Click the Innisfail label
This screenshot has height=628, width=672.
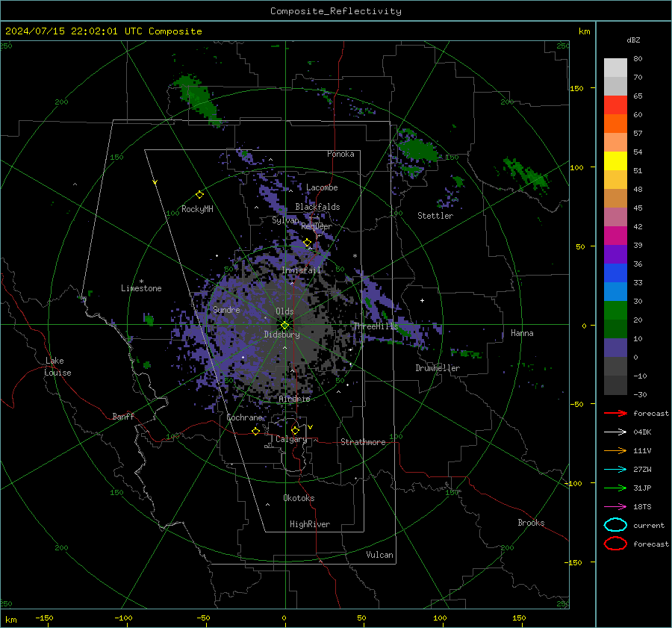pos(301,270)
